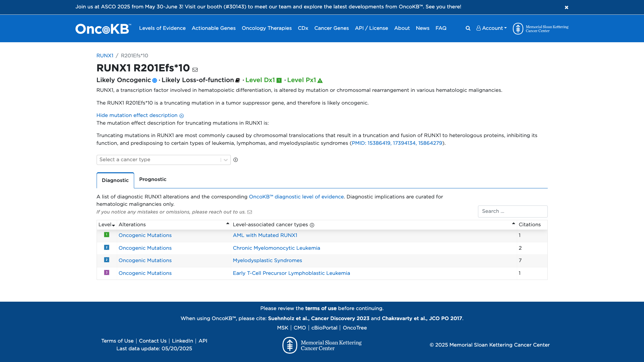Click the info icon next to cancer type selector
This screenshot has height=362, width=644.
point(235,160)
